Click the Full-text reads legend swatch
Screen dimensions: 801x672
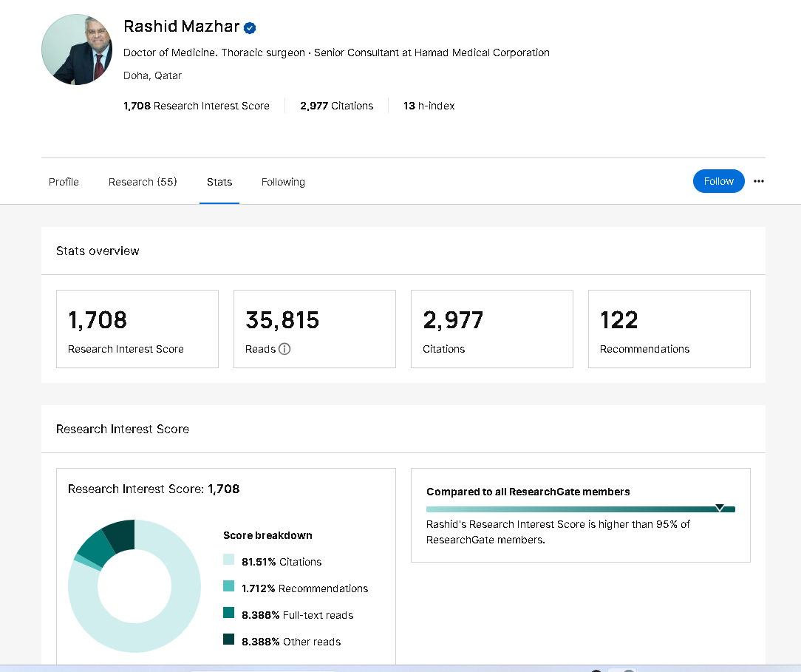229,614
